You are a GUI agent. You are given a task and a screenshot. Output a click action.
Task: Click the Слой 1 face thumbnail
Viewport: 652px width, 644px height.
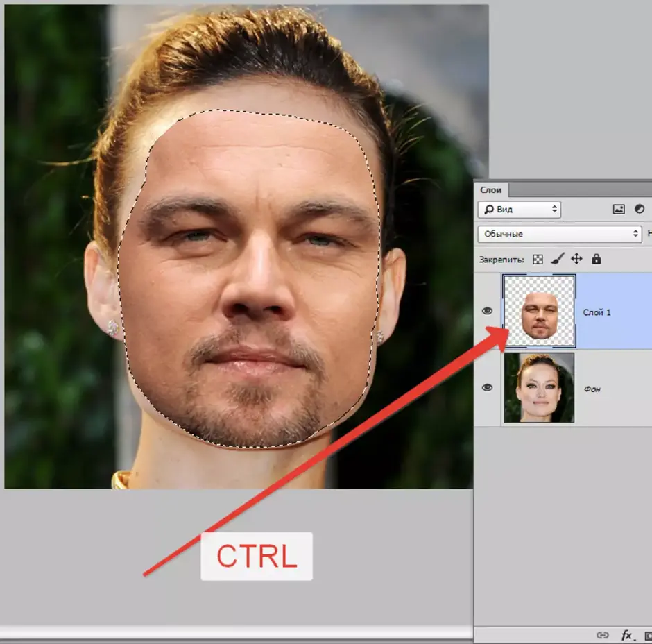(x=540, y=311)
